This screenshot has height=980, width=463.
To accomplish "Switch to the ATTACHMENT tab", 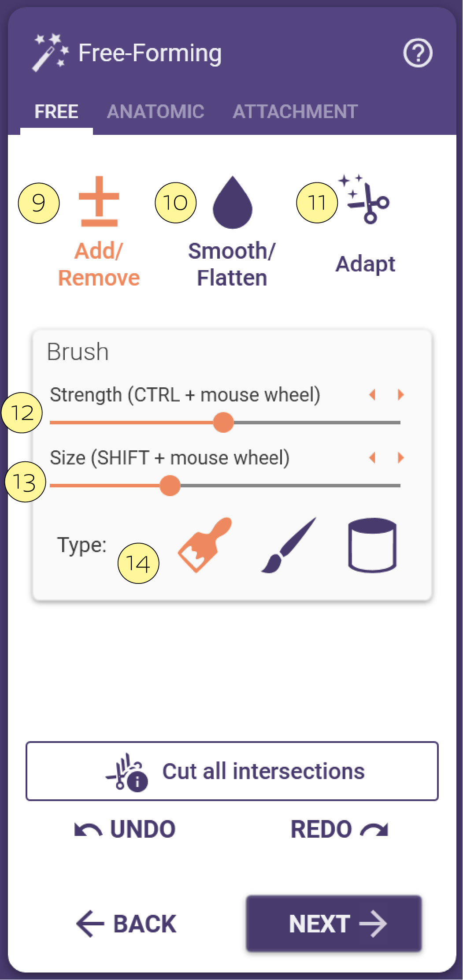I will (x=295, y=111).
